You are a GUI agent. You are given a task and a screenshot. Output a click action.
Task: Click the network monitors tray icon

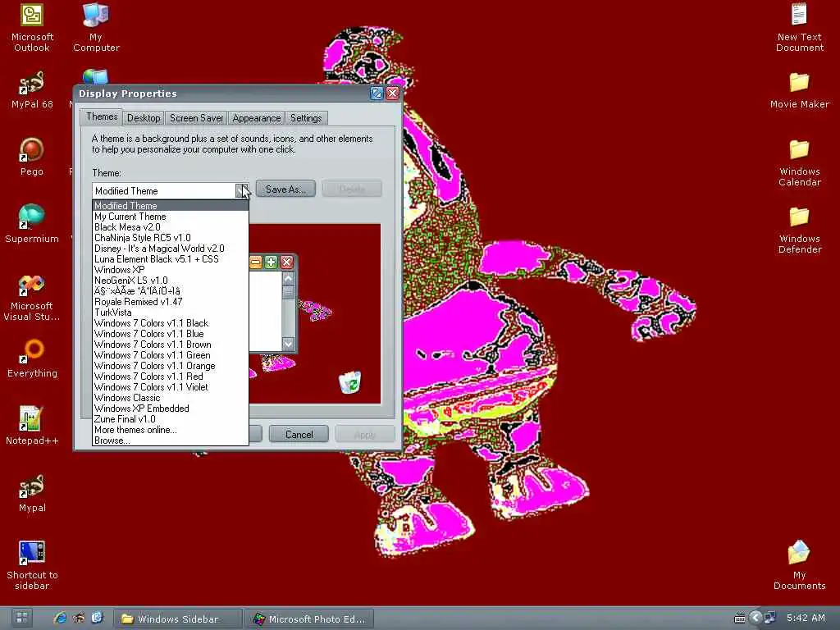pos(770,618)
